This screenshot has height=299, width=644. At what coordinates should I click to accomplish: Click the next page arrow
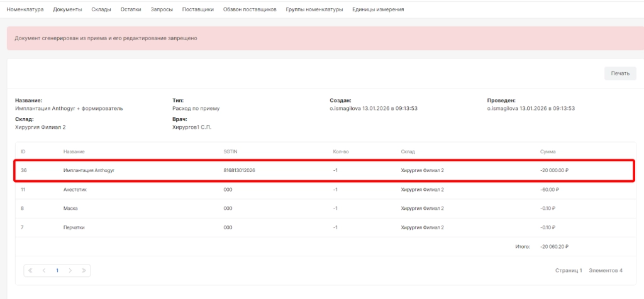point(70,270)
